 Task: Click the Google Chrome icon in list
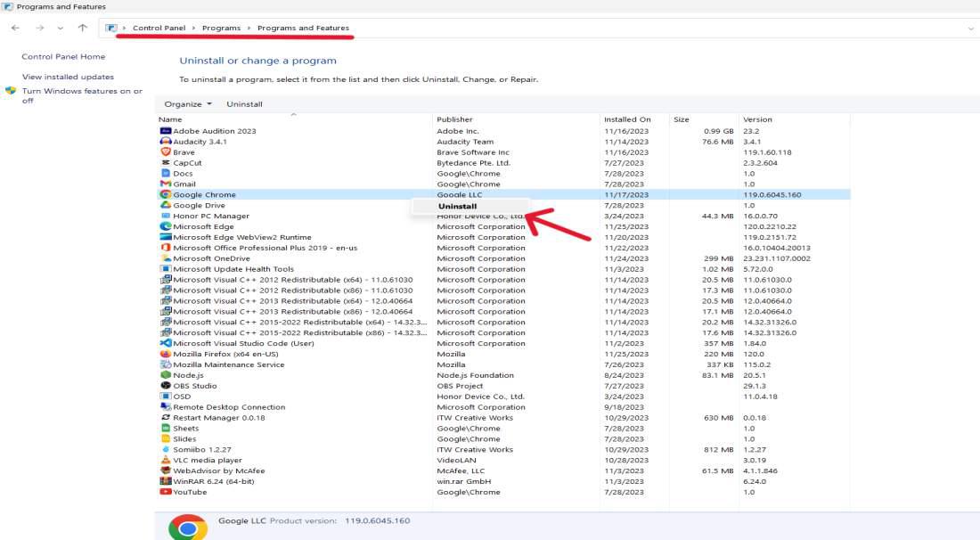(x=166, y=195)
